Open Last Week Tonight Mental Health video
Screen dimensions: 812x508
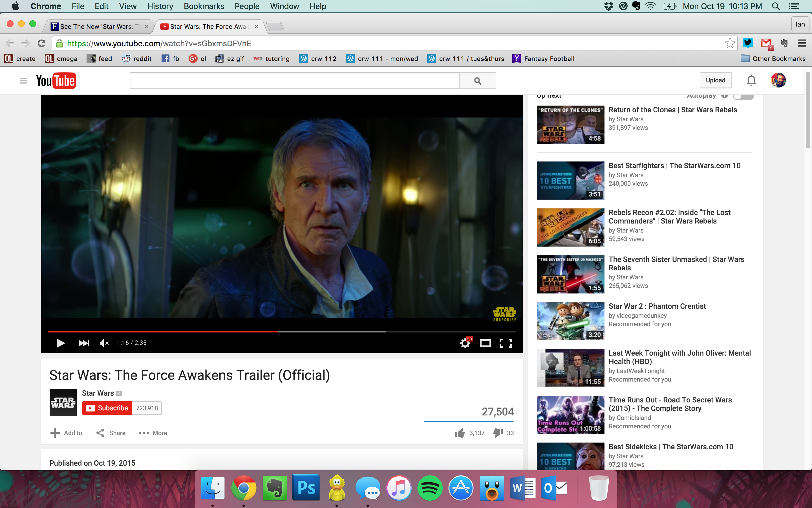[x=679, y=357]
